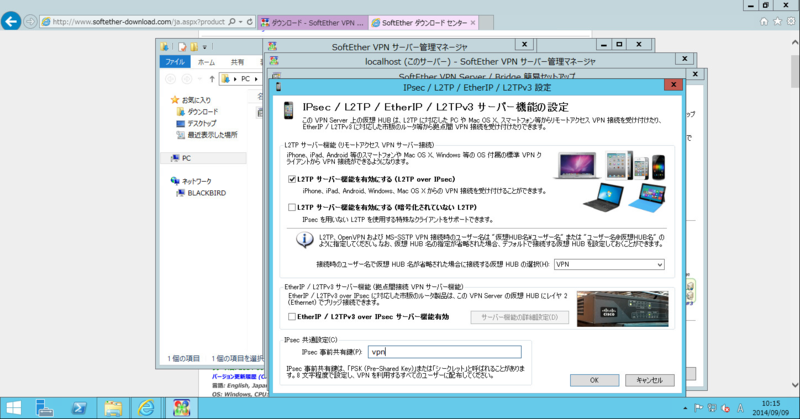Refresh the current web page

pyautogui.click(x=249, y=22)
